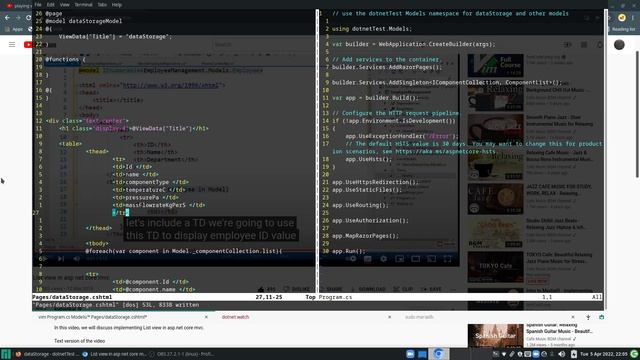This screenshot has height=360, width=640.
Task: Open the Apps bookmark in Chrome
Action: pyautogui.click(x=15, y=29)
